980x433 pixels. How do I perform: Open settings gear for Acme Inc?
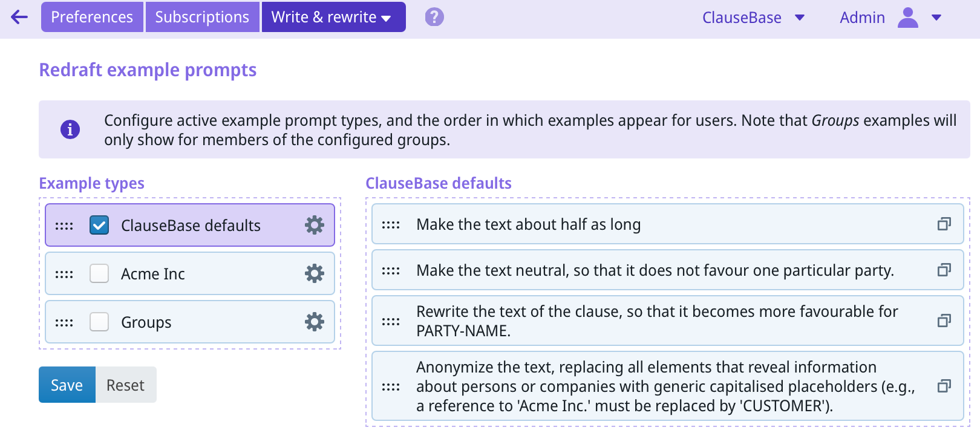coord(315,273)
